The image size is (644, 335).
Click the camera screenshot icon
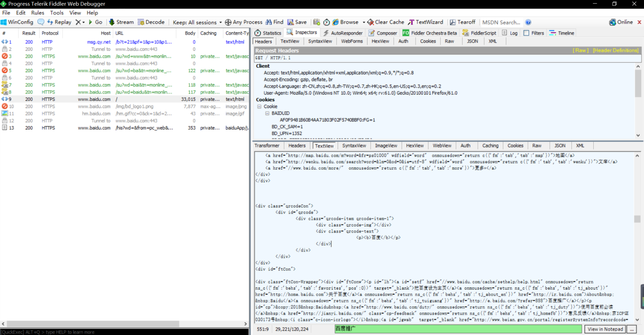[x=316, y=22]
